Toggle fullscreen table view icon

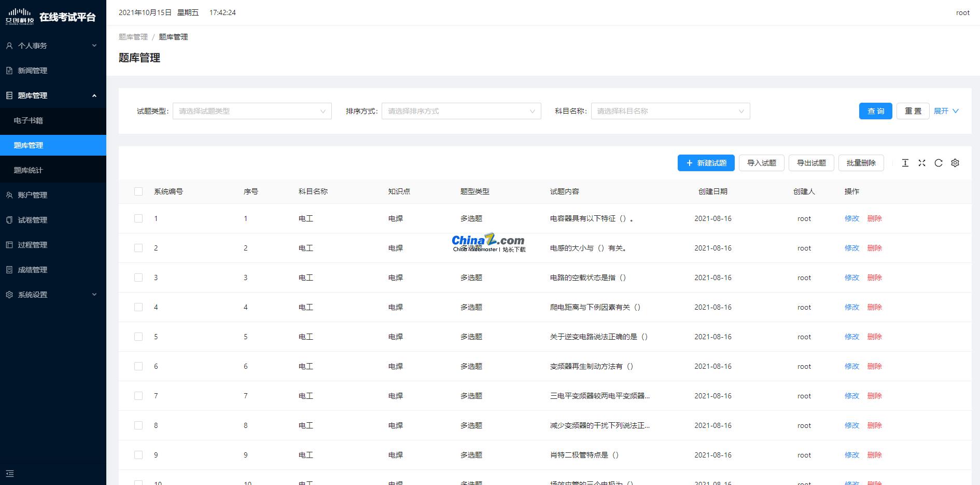click(x=921, y=163)
